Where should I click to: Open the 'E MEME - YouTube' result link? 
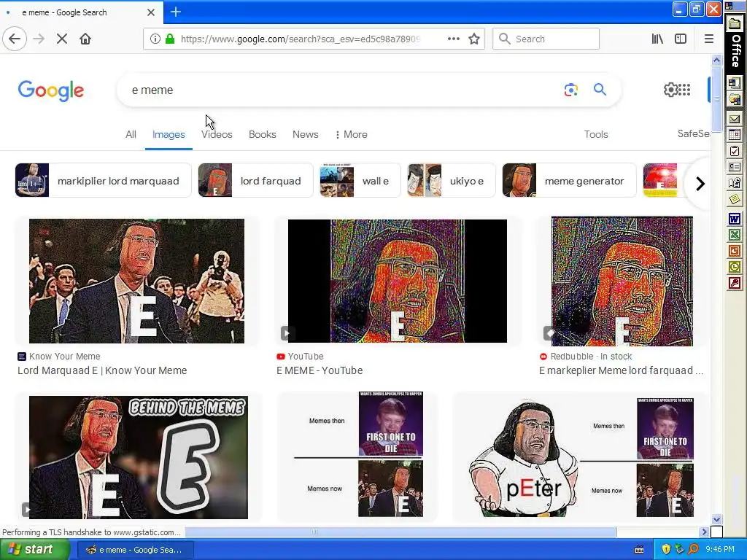coord(320,370)
